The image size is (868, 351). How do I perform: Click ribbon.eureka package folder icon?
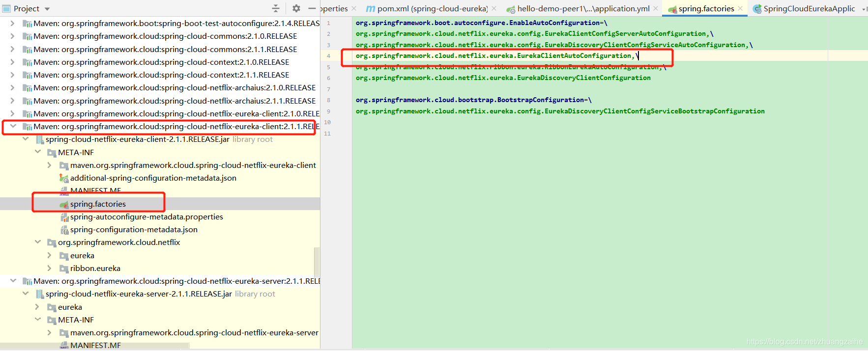(64, 269)
